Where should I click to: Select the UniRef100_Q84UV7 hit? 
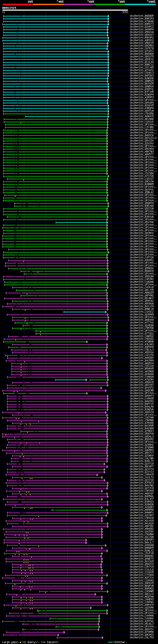pos(142,35)
